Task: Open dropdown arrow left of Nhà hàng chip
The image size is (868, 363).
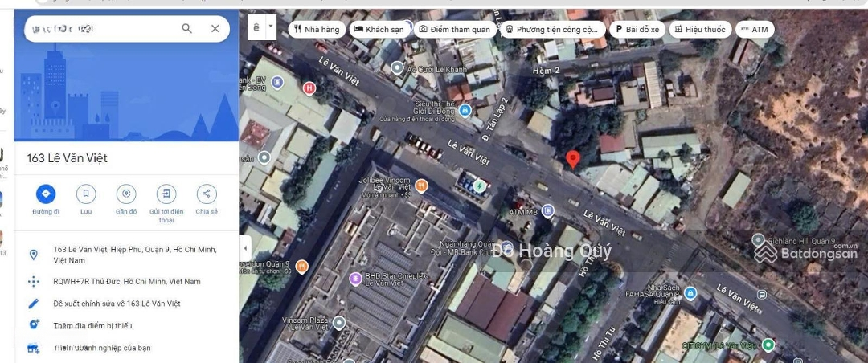Action: (x=271, y=27)
